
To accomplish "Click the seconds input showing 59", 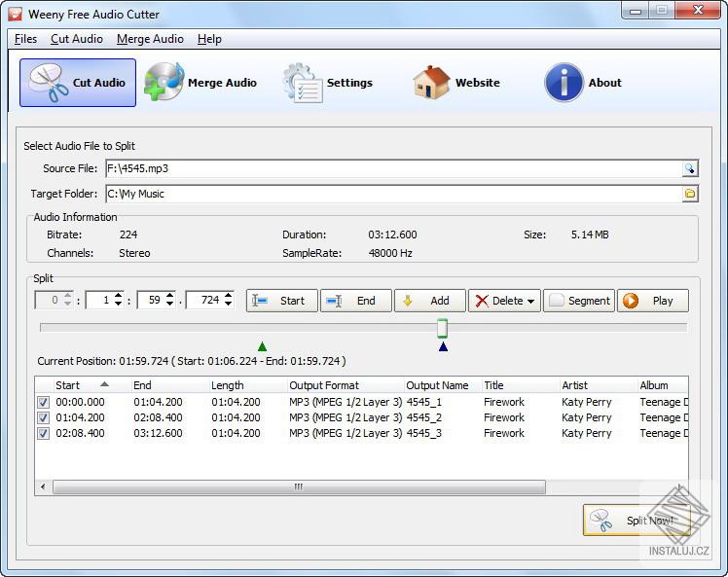I will [152, 301].
